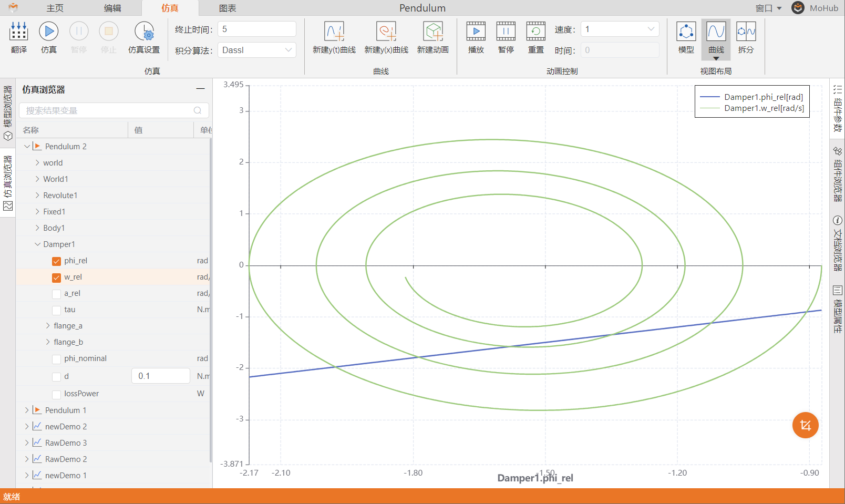Check the a_rel variable checkbox
Viewport: 845px width, 504px height.
(56, 293)
